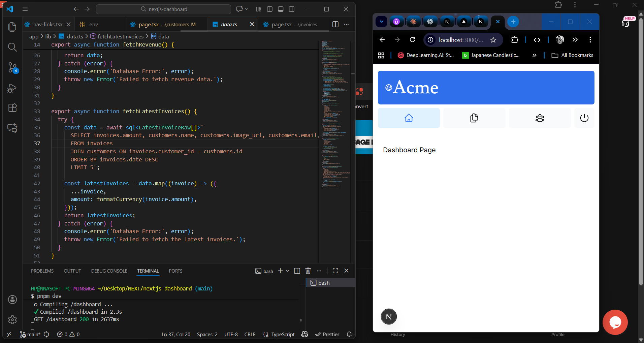The height and width of the screenshot is (343, 644).
Task: Open the DeepLearning.AI bookmark
Action: (426, 55)
